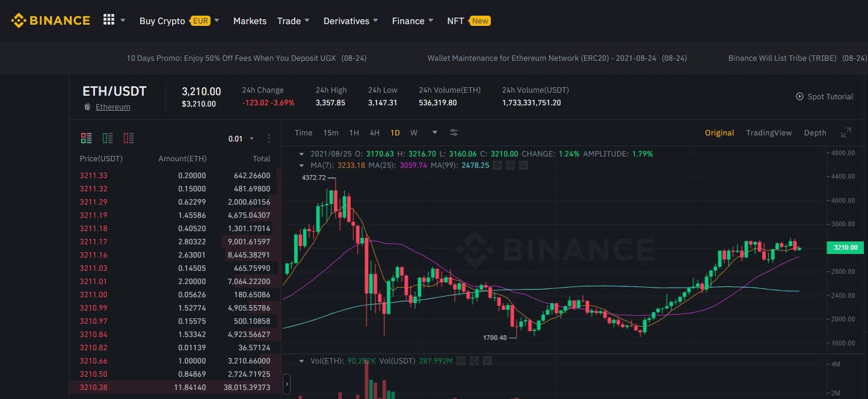Click the ETH/USDT pair title
This screenshot has width=868, height=399.
click(114, 91)
